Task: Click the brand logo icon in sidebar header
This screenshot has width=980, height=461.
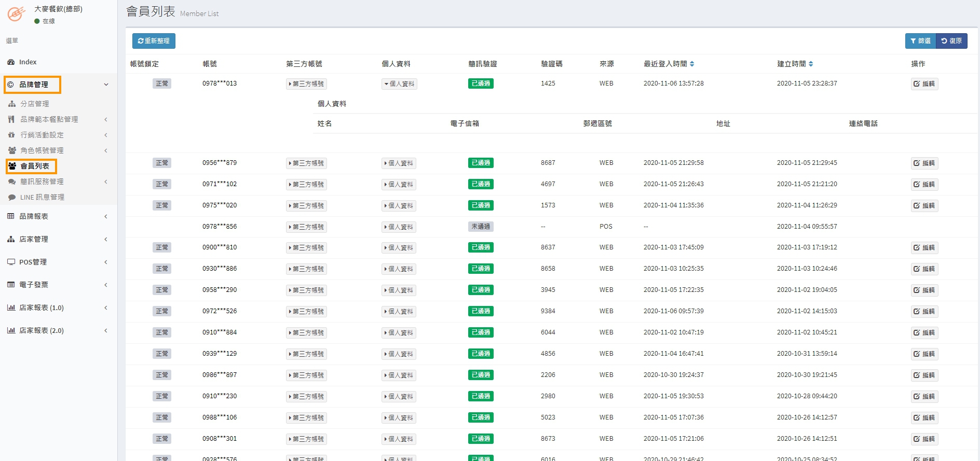Action: pos(16,14)
